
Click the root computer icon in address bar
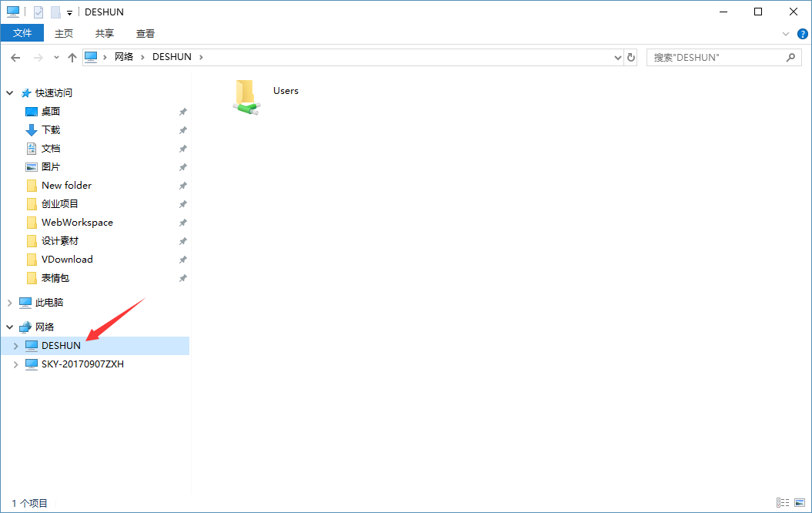[x=91, y=57]
